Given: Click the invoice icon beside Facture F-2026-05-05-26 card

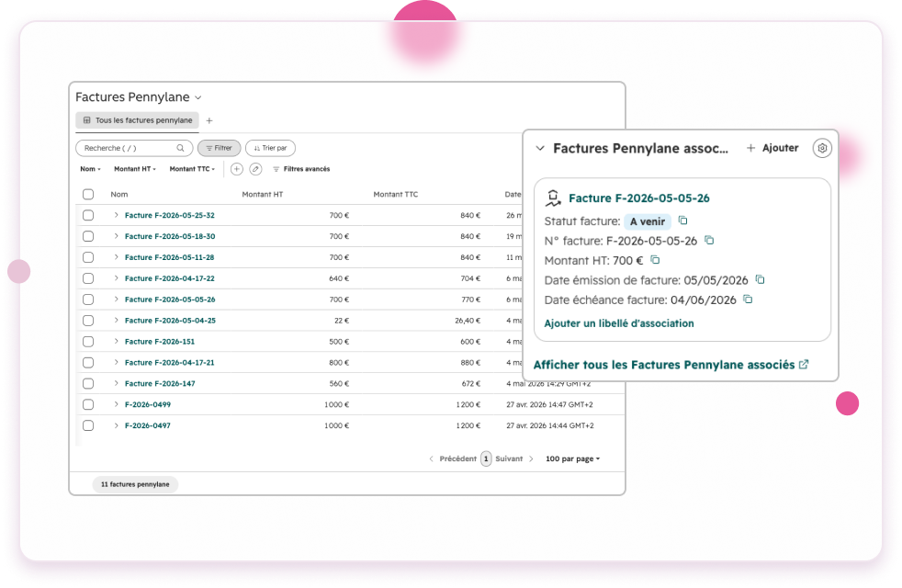Looking at the screenshot, I should [x=553, y=198].
